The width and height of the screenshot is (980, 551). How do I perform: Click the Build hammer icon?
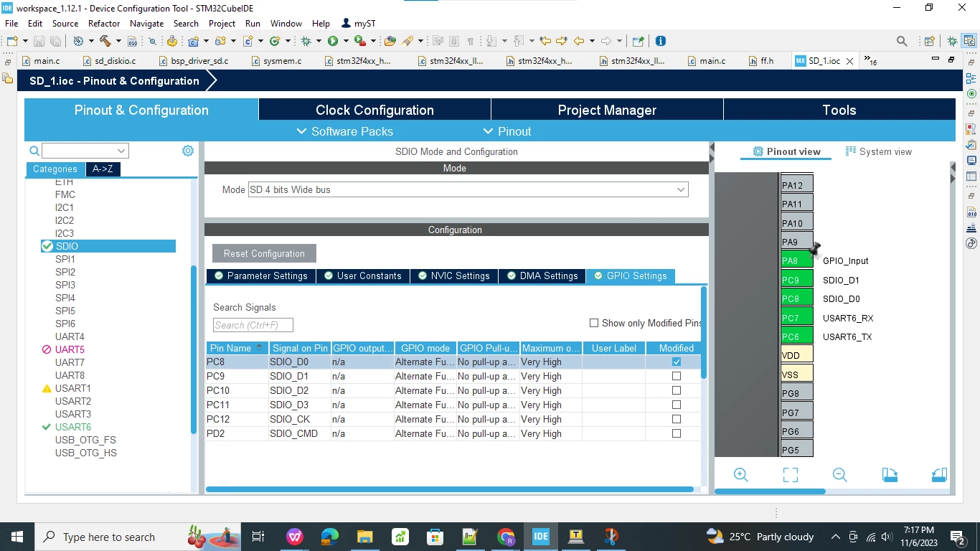pyautogui.click(x=105, y=41)
